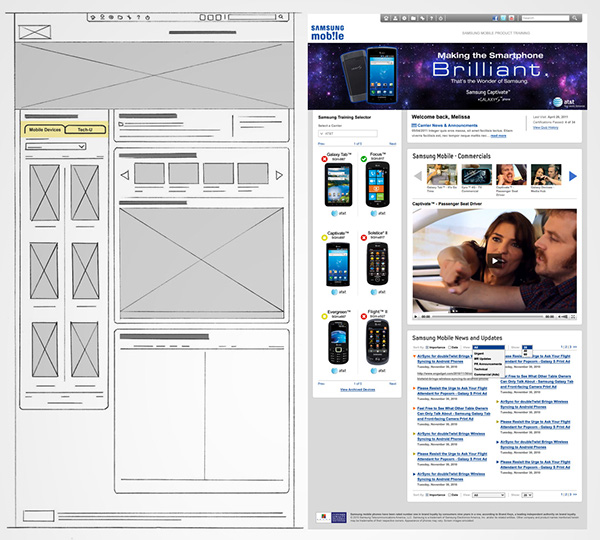The height and width of the screenshot is (540, 600).
Task: Open the View Archived Devices link
Action: (x=357, y=390)
